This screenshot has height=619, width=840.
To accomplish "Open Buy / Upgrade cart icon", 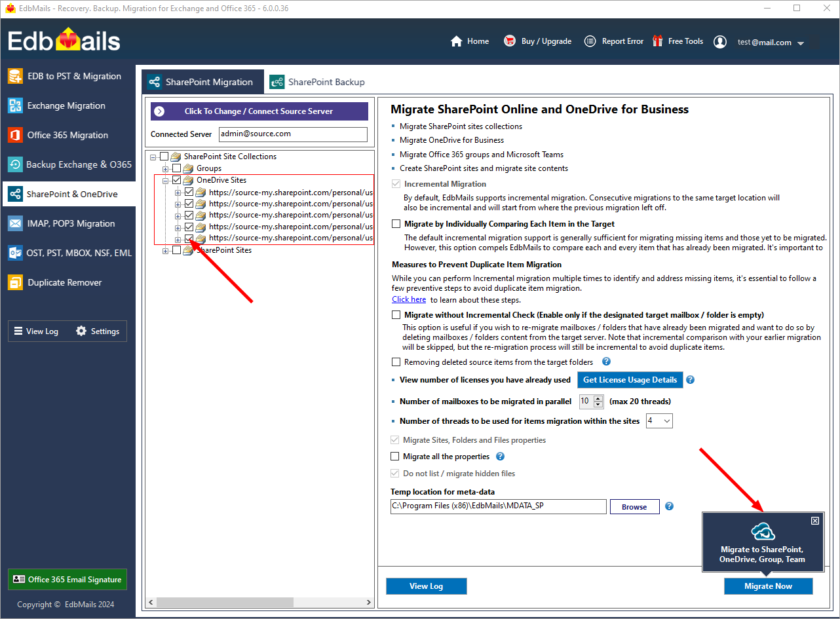I will [509, 41].
